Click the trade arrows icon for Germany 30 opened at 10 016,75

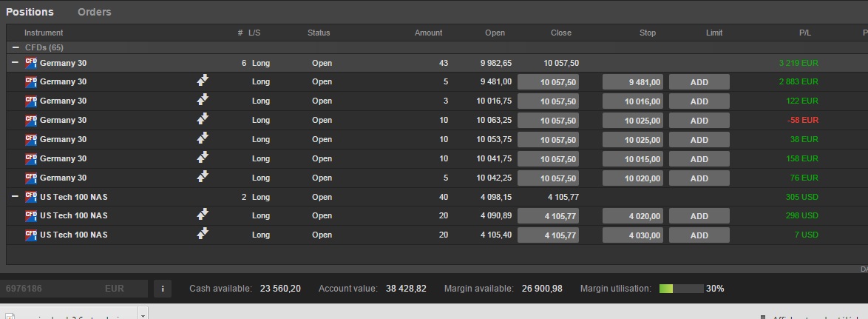click(203, 100)
